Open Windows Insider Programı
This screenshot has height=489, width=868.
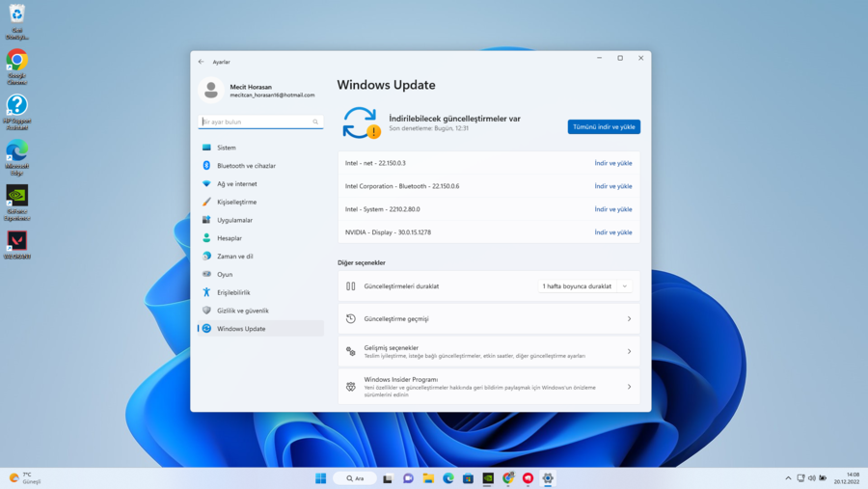(489, 387)
